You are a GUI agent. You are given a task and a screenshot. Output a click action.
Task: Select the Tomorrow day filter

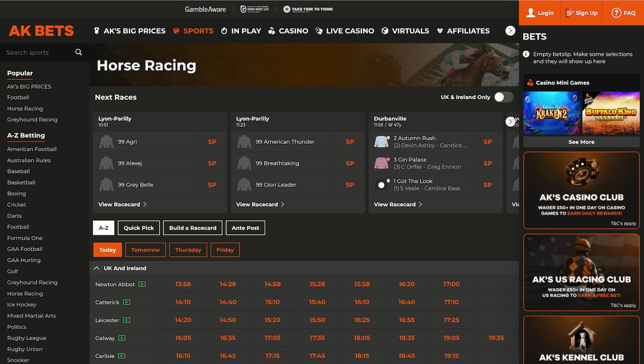[x=145, y=250]
